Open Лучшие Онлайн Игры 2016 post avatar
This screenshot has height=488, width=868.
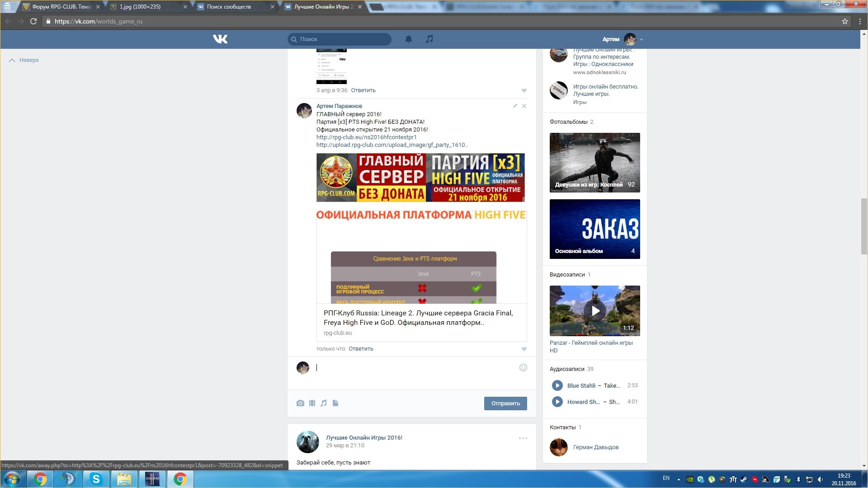pyautogui.click(x=307, y=442)
